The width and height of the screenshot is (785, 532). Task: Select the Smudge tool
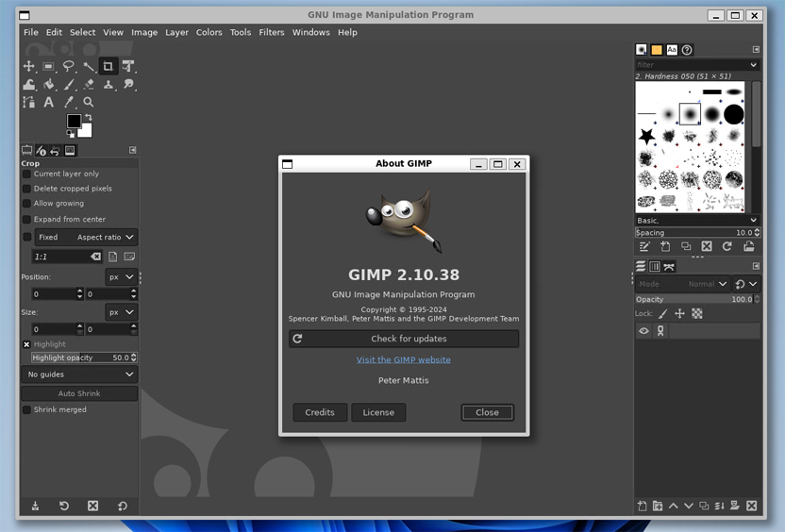pyautogui.click(x=128, y=84)
